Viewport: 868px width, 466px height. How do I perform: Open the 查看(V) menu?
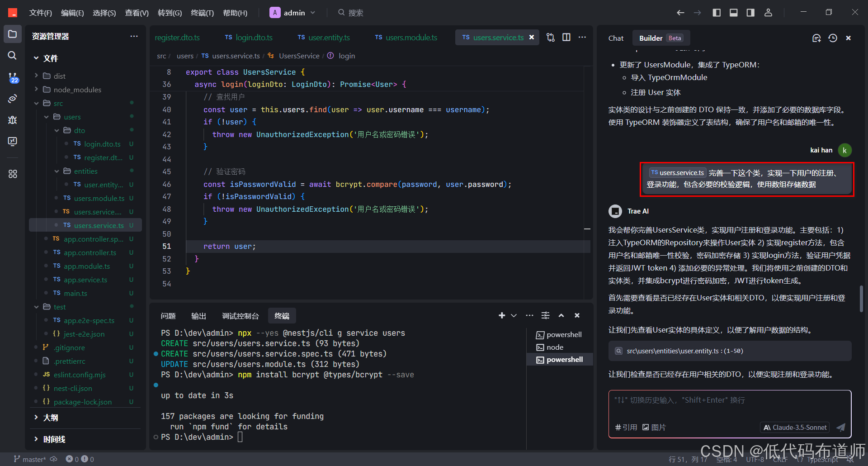[x=137, y=13]
